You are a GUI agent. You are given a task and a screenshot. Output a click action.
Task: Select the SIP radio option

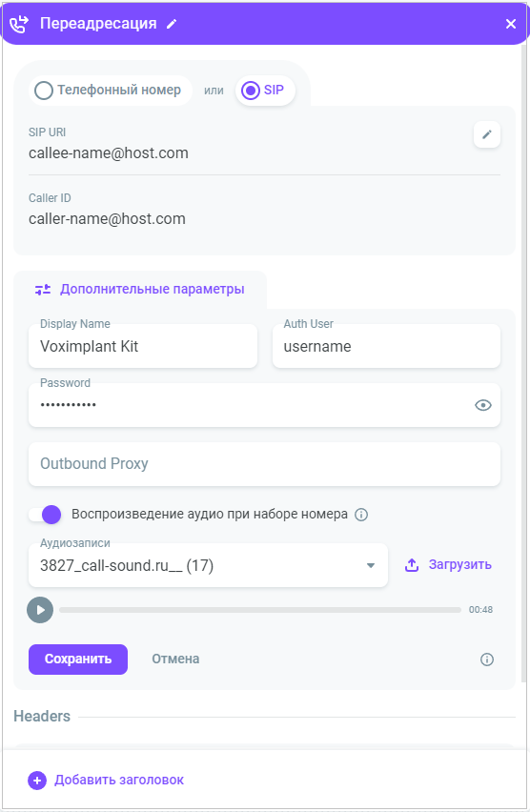[x=251, y=91]
